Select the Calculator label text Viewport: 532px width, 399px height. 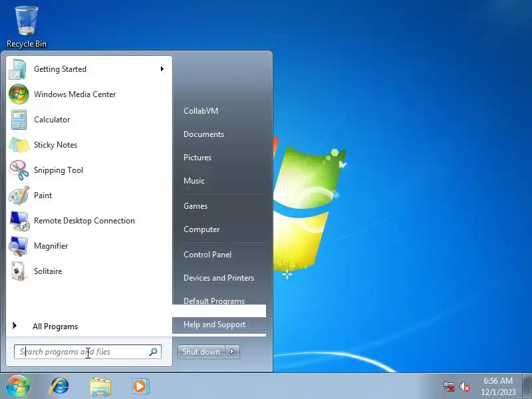[52, 120]
